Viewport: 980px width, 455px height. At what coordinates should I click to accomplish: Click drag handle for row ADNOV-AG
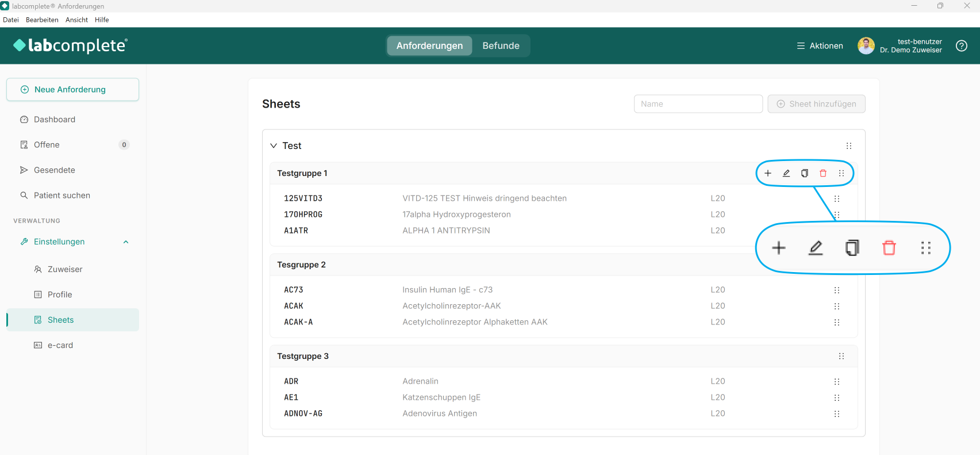[x=837, y=414]
